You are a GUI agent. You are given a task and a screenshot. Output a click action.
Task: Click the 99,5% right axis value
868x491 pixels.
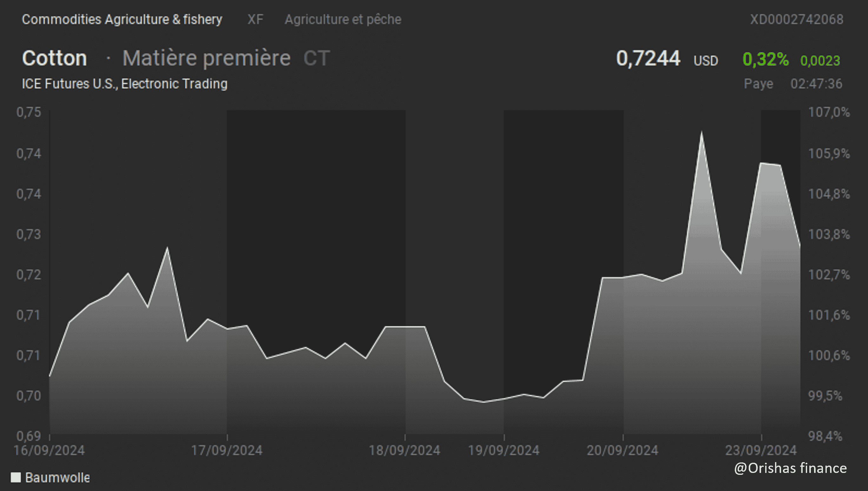coord(825,395)
